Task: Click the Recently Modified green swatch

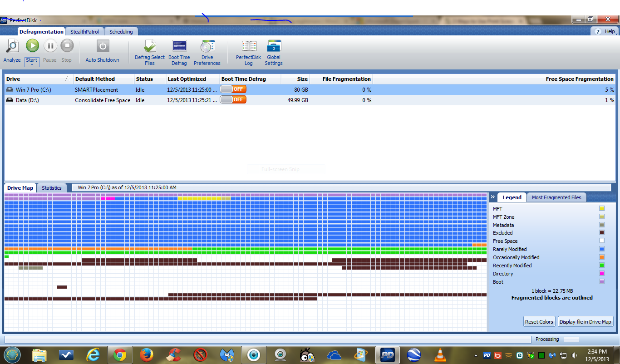Action: tap(602, 266)
